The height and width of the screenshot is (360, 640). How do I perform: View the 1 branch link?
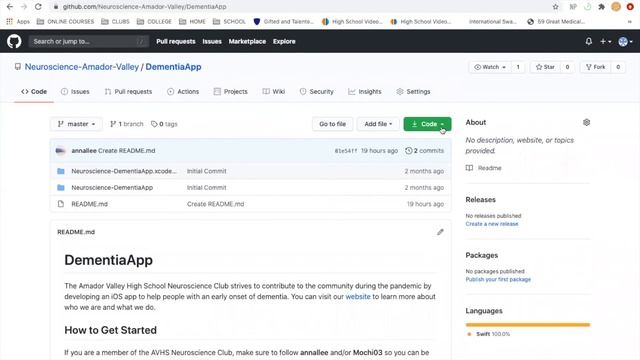127,124
